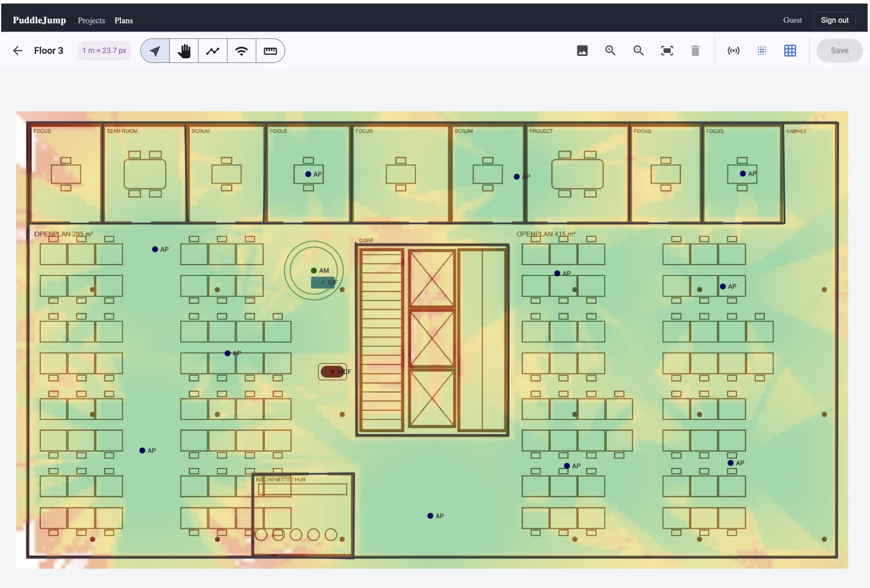The image size is (870, 588).
Task: Click the Save button
Action: (x=840, y=51)
